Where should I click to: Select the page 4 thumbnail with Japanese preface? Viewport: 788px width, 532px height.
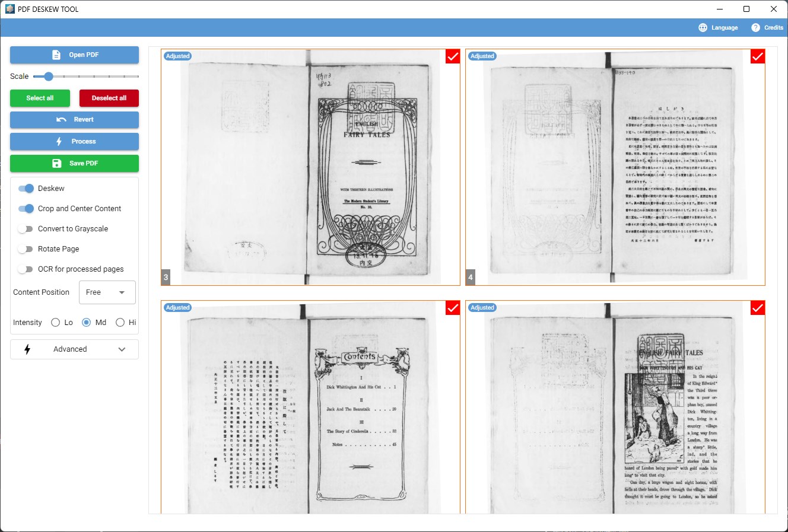(615, 167)
